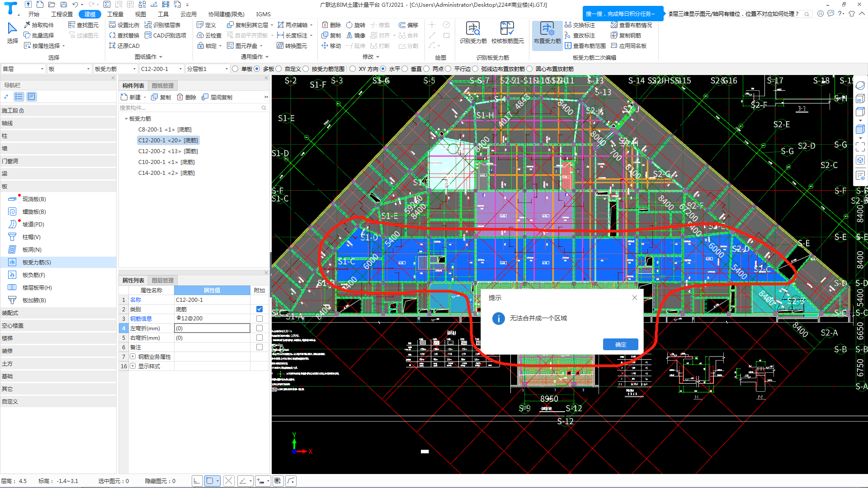The width and height of the screenshot is (868, 488).
Task: Click 新建 in component list
Action: click(x=131, y=97)
